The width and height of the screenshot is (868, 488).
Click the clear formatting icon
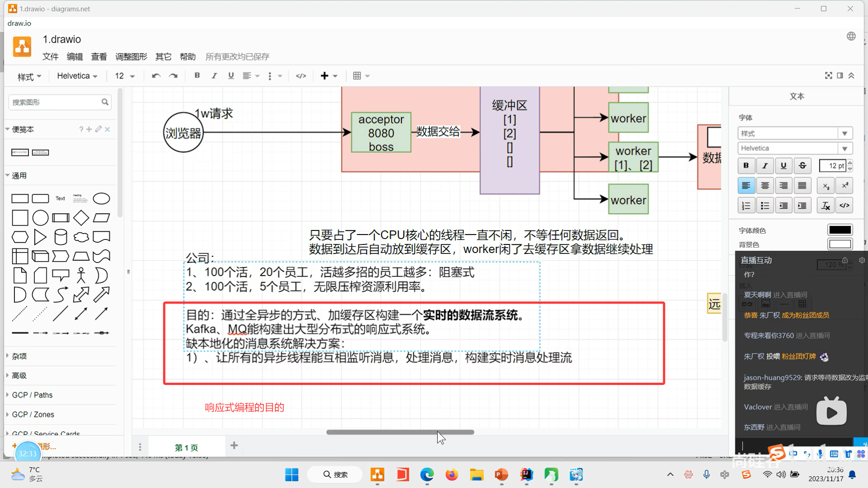(826, 206)
